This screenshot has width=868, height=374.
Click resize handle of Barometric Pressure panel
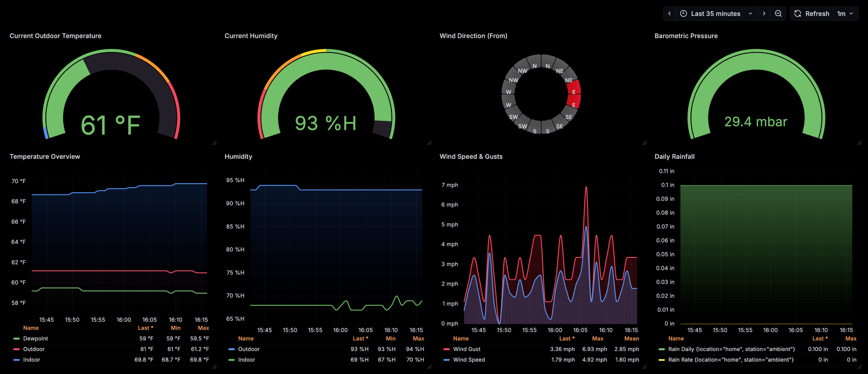tap(859, 143)
